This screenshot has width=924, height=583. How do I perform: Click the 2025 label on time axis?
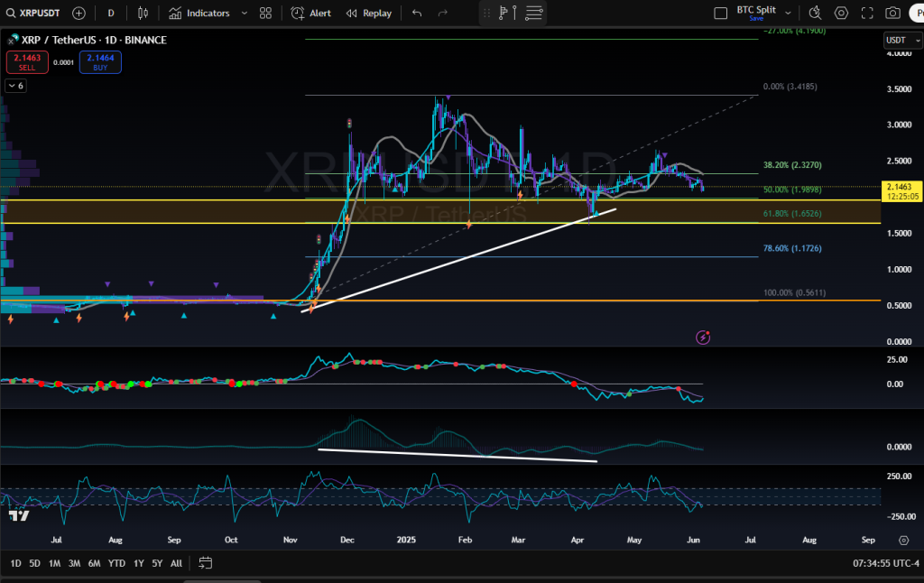pos(406,540)
